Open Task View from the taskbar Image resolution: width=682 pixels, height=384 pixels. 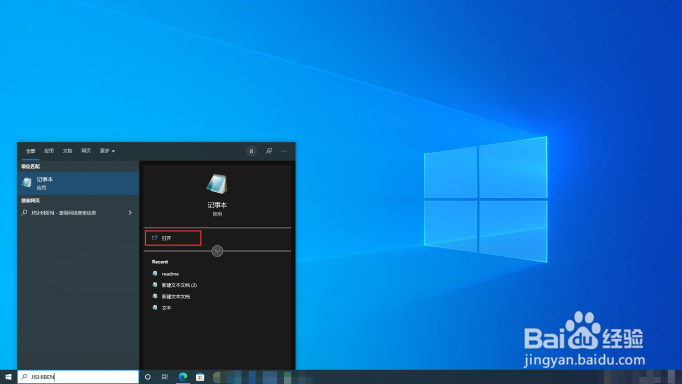point(165,377)
